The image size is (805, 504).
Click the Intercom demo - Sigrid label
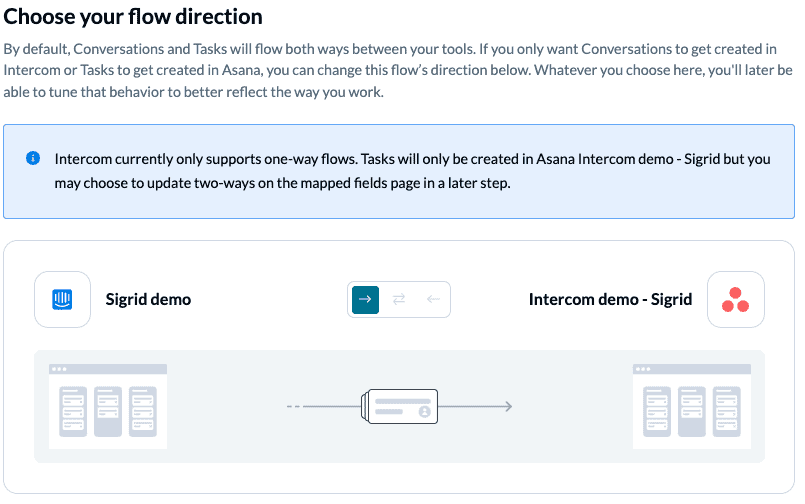(x=610, y=299)
